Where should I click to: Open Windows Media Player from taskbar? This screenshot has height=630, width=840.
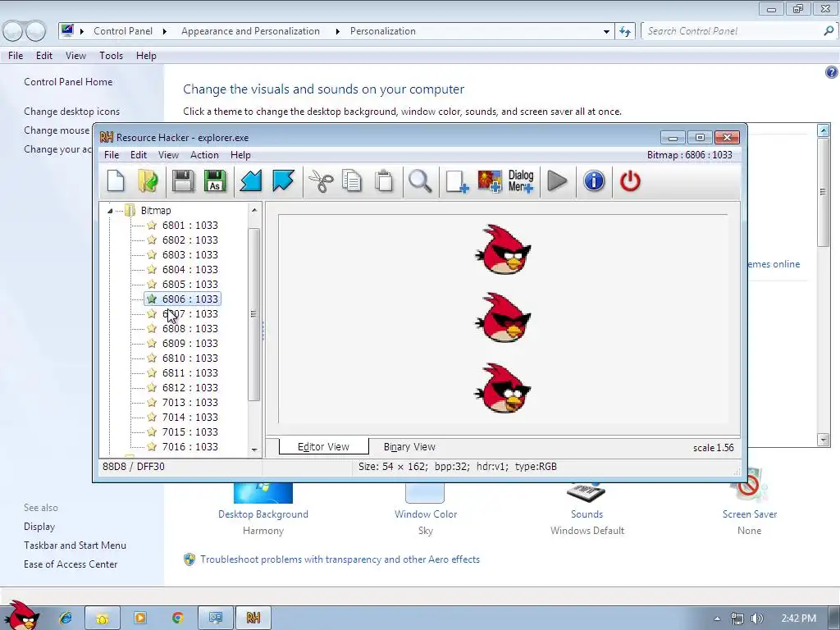pyautogui.click(x=139, y=619)
